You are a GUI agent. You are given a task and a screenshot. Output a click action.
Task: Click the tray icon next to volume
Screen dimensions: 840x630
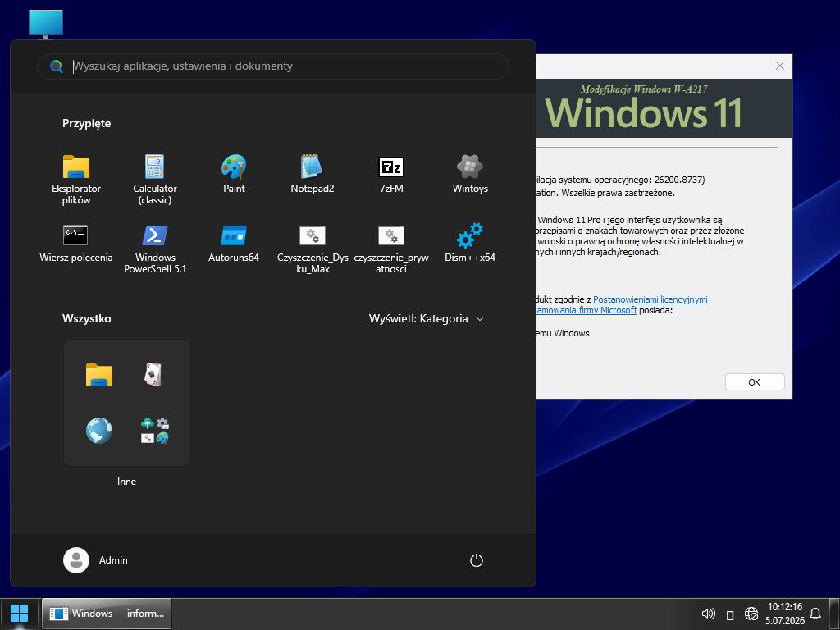point(729,614)
